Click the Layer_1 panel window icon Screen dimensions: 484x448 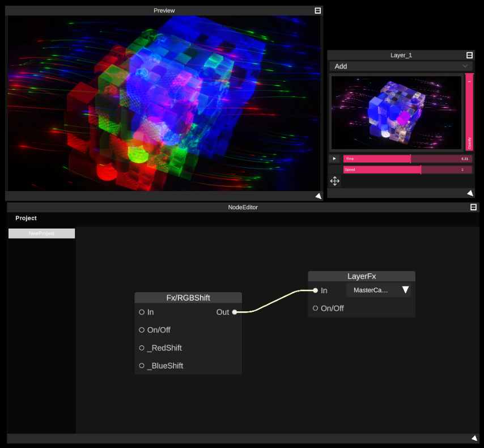[469, 54]
